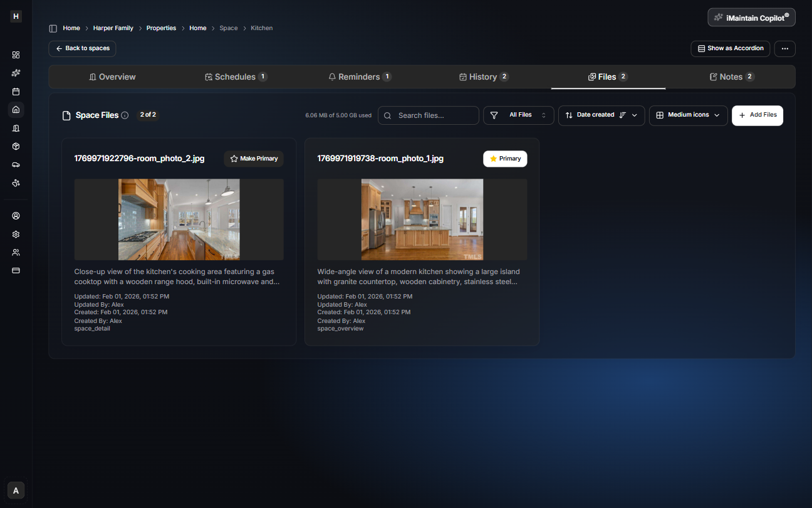Screen dimensions: 812x508
Task: Click the Space Files info icon
Action: tap(125, 115)
